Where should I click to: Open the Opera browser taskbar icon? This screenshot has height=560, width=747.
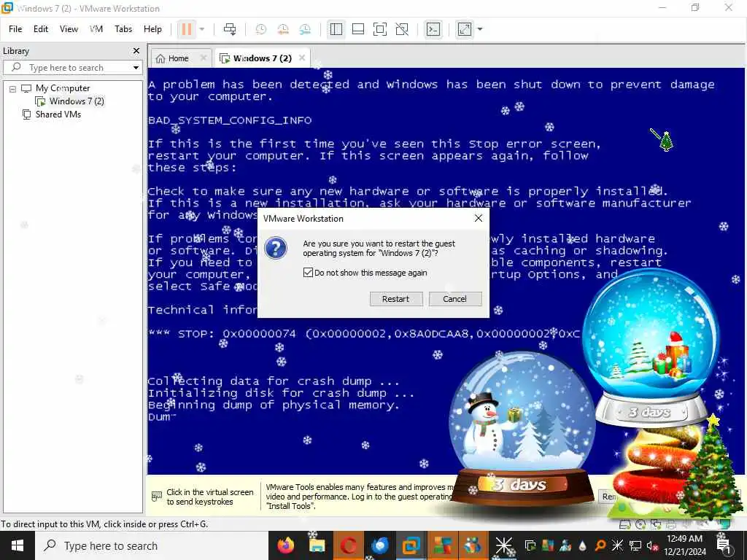[348, 545]
